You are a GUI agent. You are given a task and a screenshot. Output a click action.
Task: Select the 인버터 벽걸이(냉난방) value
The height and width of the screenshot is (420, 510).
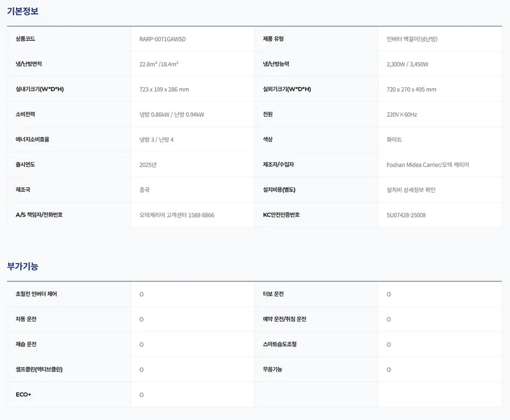click(x=412, y=39)
